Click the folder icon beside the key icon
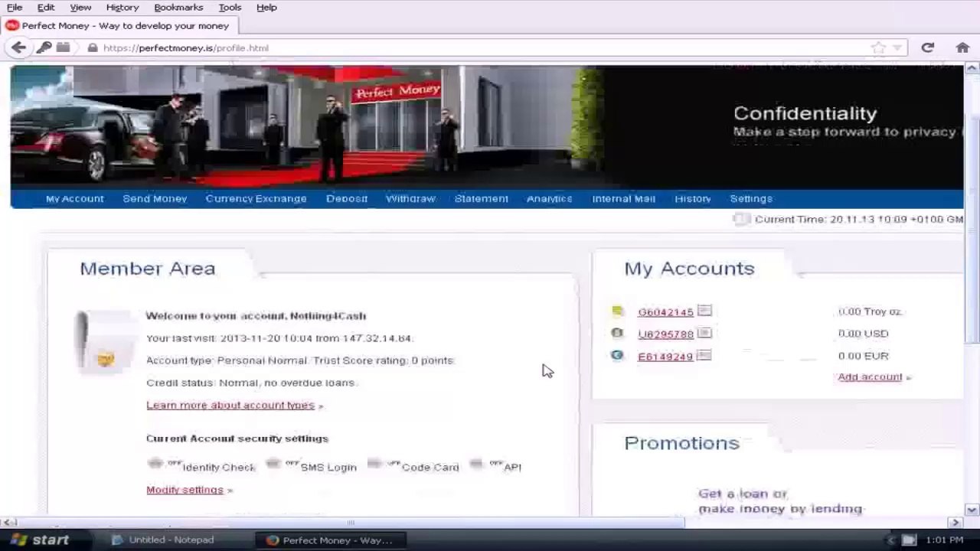Viewport: 980px width, 551px height. tap(63, 47)
